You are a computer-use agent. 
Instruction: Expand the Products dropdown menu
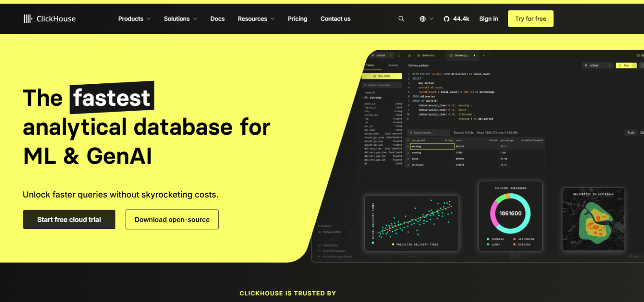point(134,18)
